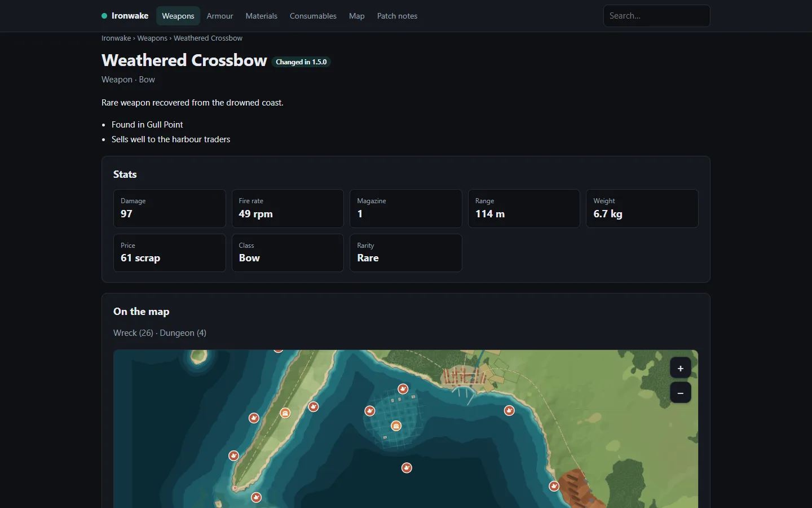Click the 'Weapon · Bow' subtitle
The height and width of the screenshot is (508, 812).
point(128,80)
